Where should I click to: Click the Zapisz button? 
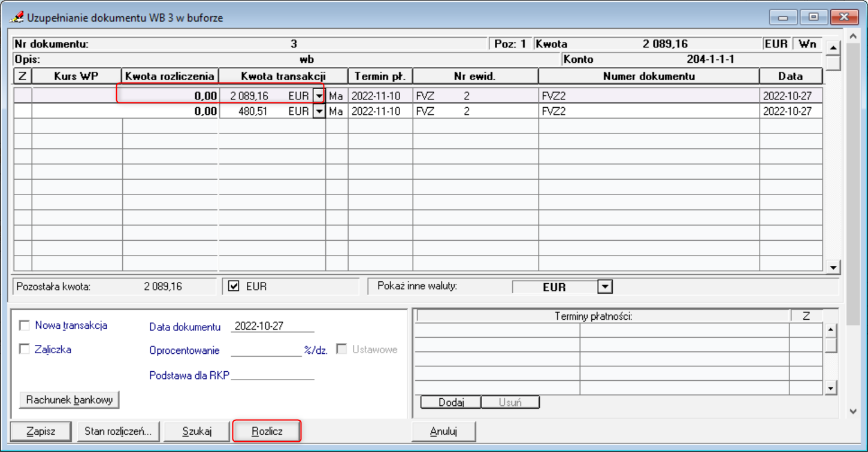41,431
